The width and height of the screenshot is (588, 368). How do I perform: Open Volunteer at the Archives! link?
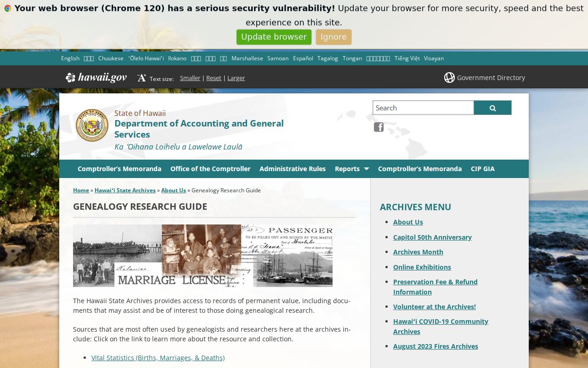click(x=435, y=306)
